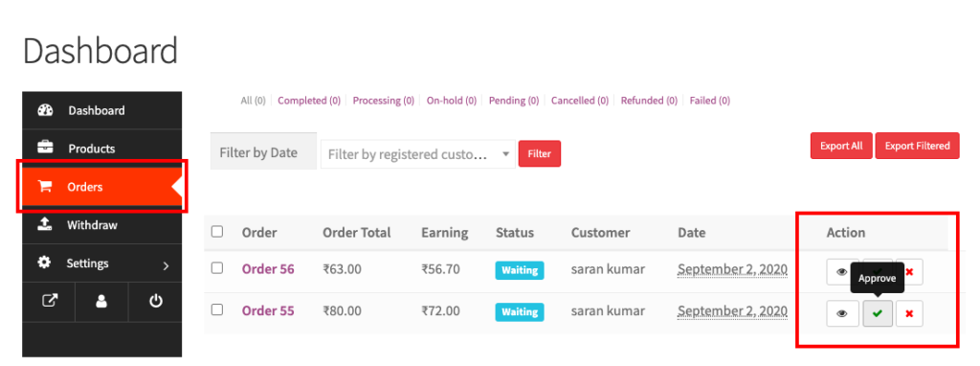Click the external link icon in sidebar
The image size is (980, 366).
[49, 302]
